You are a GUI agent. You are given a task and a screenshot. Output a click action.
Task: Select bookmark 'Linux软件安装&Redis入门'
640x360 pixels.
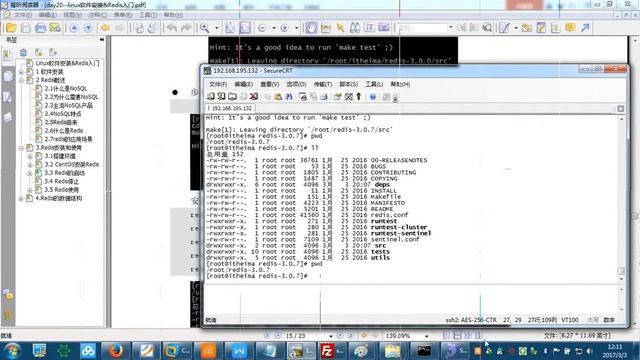[x=67, y=63]
